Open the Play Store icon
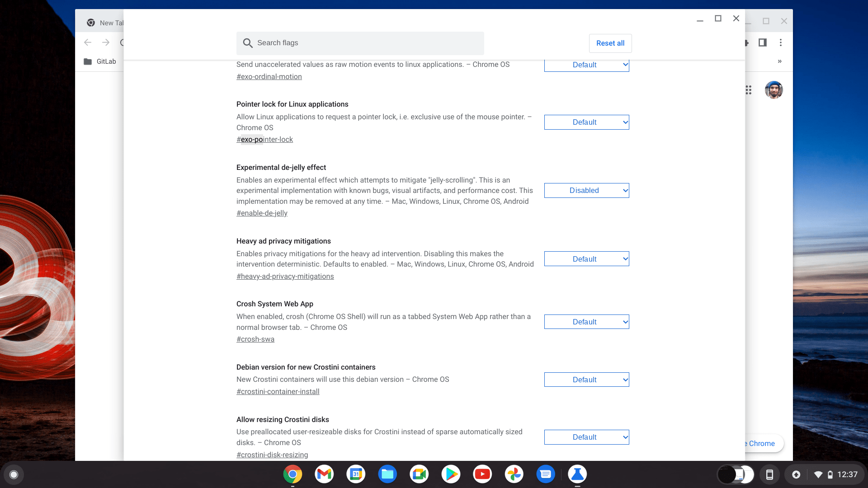This screenshot has width=868, height=488. click(x=451, y=474)
